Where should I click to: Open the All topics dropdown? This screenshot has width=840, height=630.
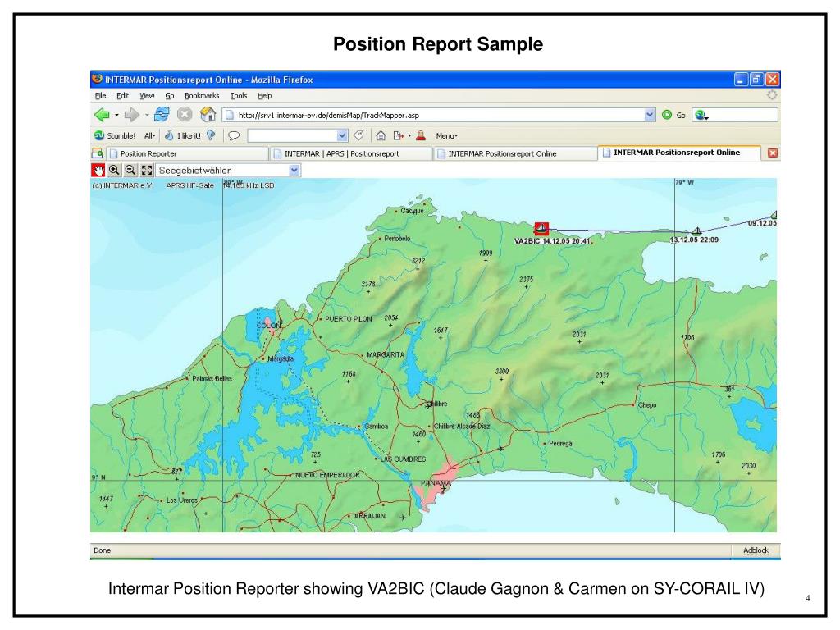pos(150,135)
